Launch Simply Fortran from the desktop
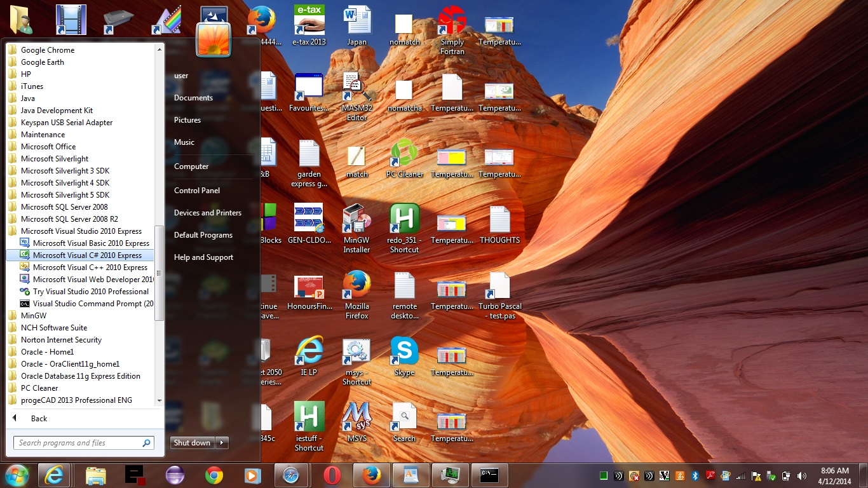 click(x=452, y=22)
